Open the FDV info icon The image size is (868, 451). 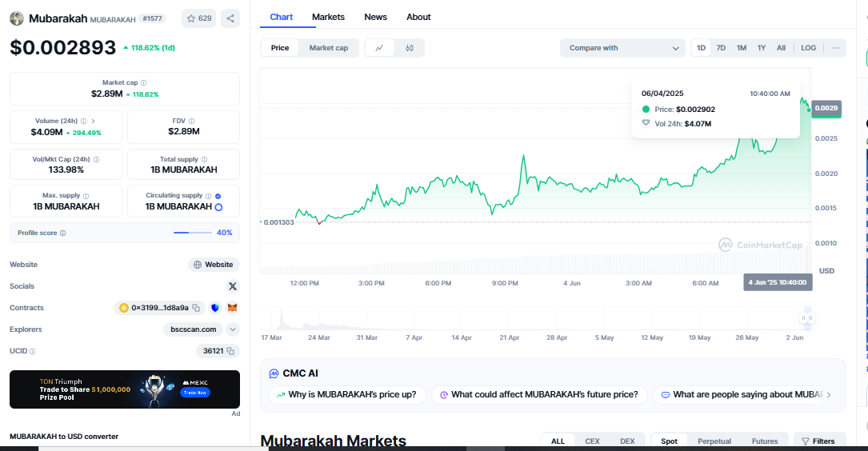click(x=191, y=121)
